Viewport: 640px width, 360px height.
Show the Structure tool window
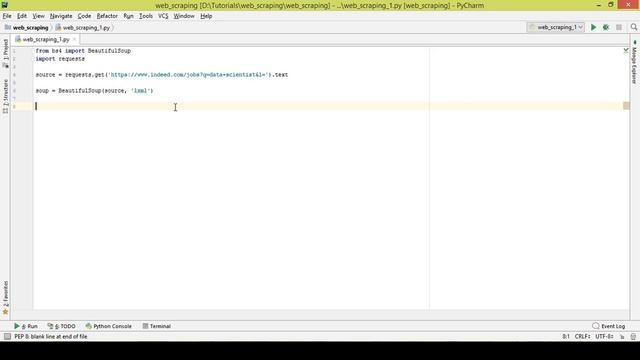pos(5,96)
